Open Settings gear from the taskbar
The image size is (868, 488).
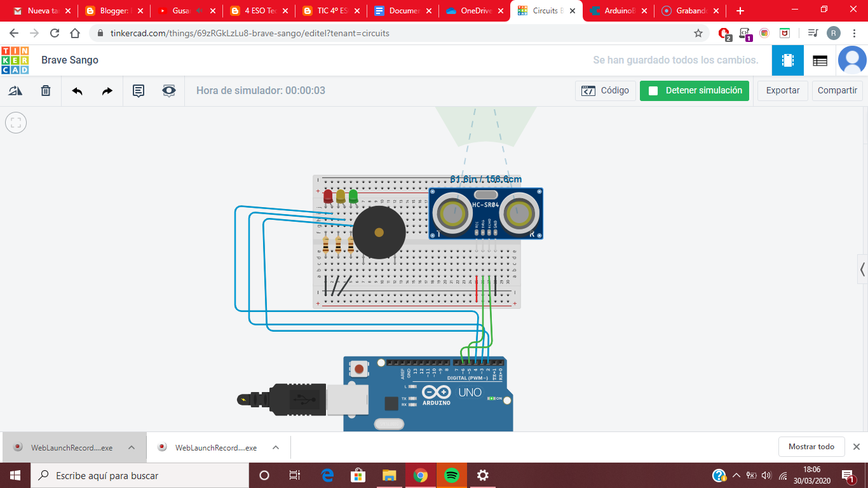pos(482,475)
